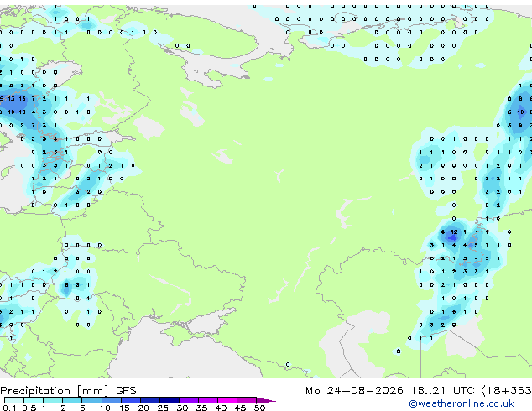
Task: Select the 45–50 mm legend color box
Action: coord(247,400)
